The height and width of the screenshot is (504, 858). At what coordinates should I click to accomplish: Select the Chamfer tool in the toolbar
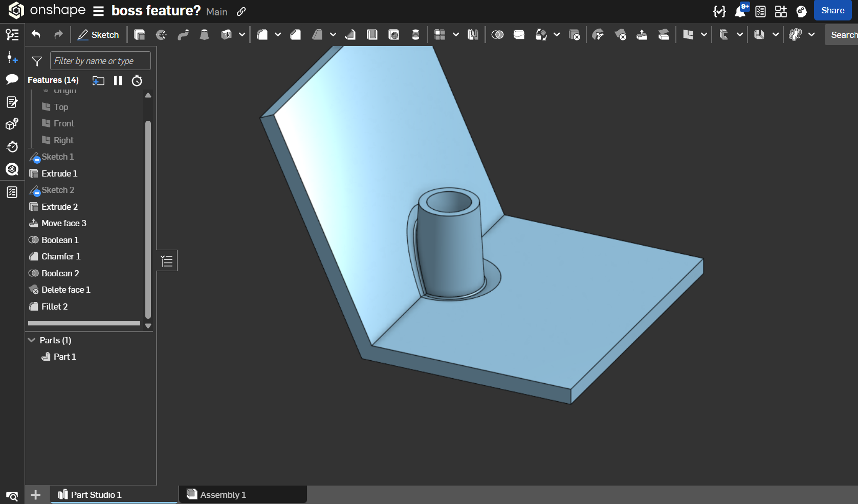click(x=296, y=35)
